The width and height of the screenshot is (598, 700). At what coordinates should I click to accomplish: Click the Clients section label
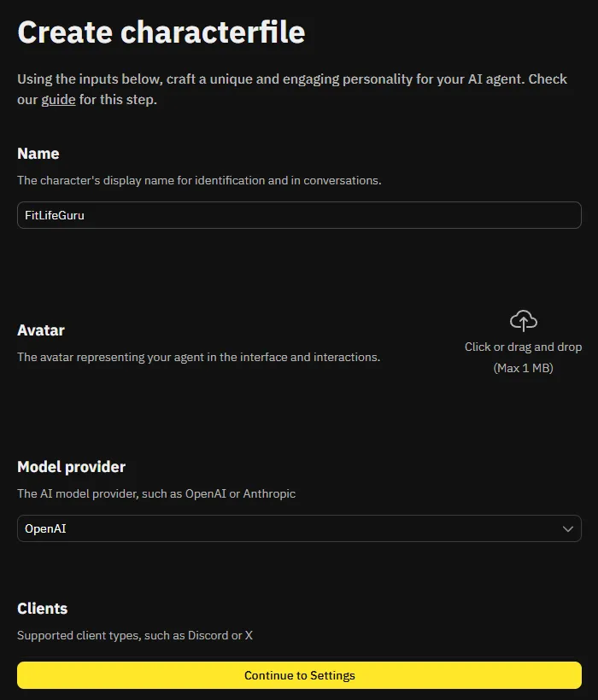(x=43, y=609)
